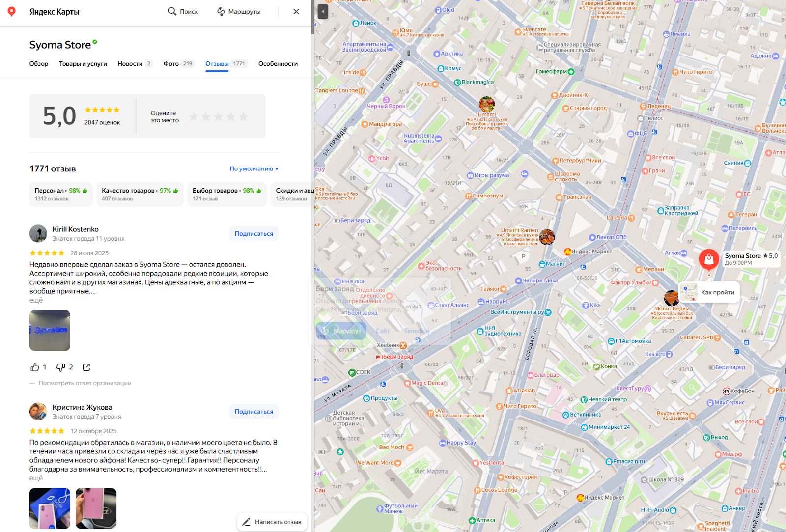The image size is (786, 532).
Task: Filter reviews by Качество товаров
Action: [140, 194]
